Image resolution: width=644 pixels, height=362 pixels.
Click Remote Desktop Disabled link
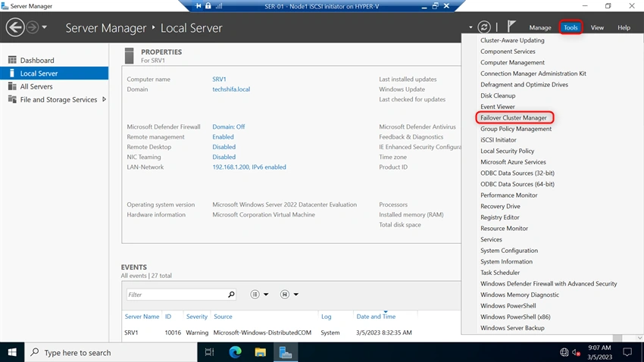click(224, 147)
